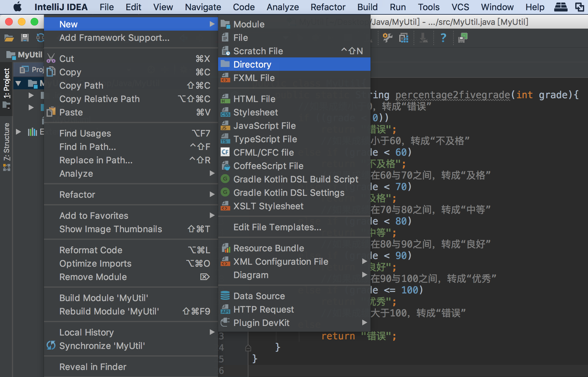Create a new HTTP Request

[x=294, y=309]
